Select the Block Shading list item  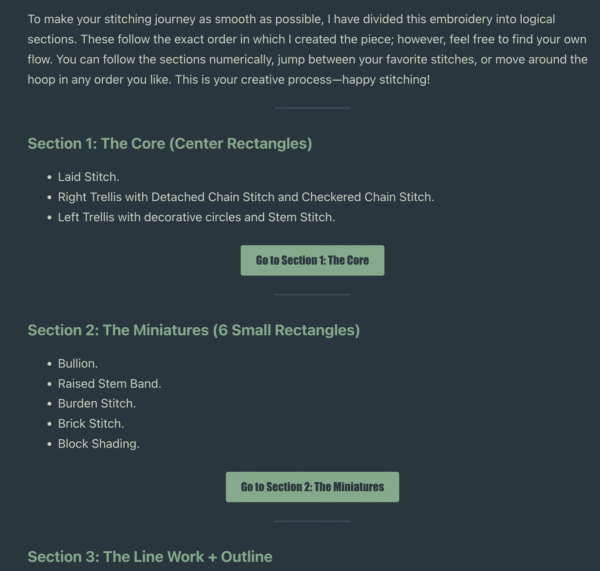click(98, 444)
